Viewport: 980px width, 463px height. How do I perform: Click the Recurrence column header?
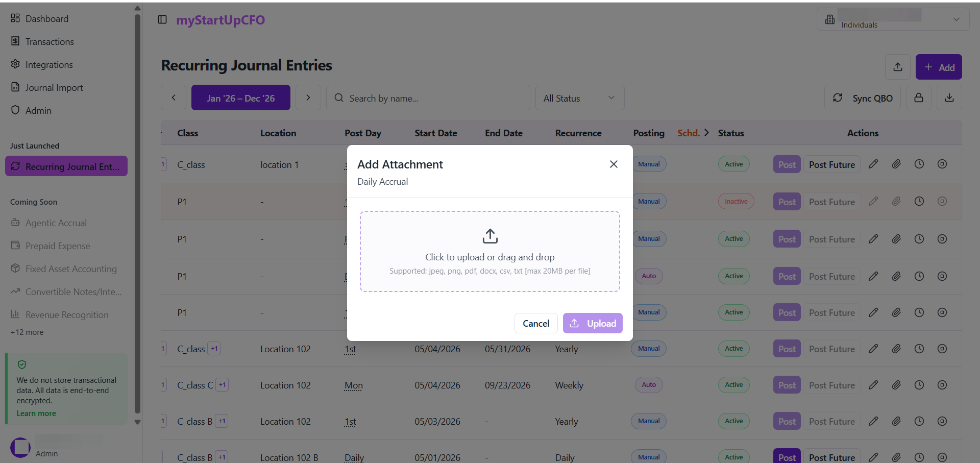click(x=578, y=133)
